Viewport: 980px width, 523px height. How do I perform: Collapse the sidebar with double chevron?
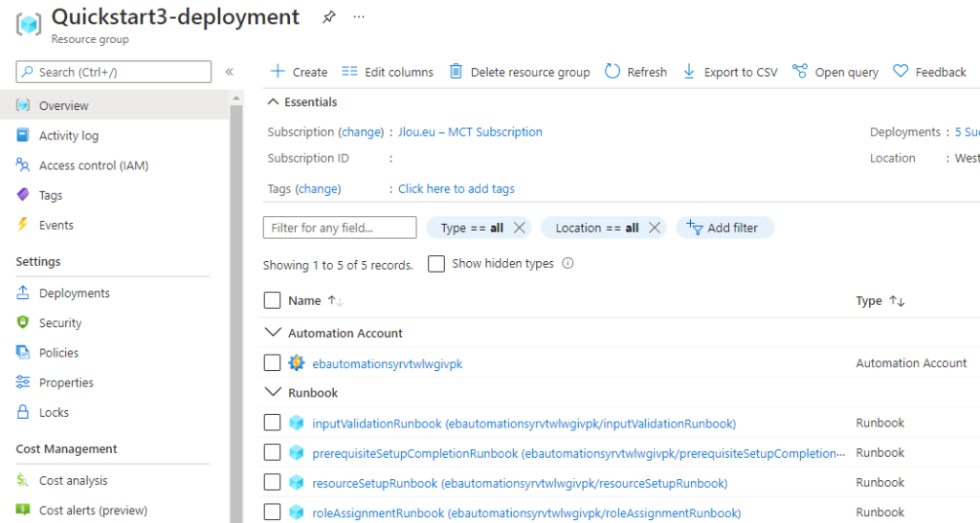[x=230, y=72]
